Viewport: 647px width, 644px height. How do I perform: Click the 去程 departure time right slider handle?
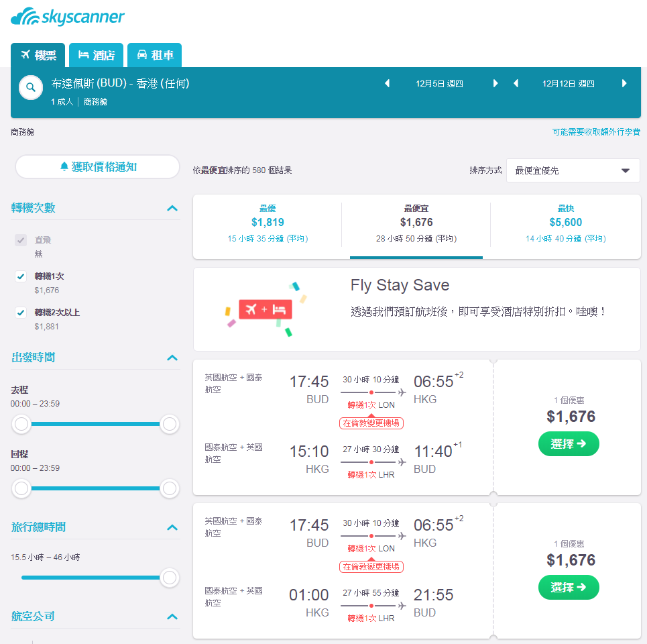pos(169,424)
